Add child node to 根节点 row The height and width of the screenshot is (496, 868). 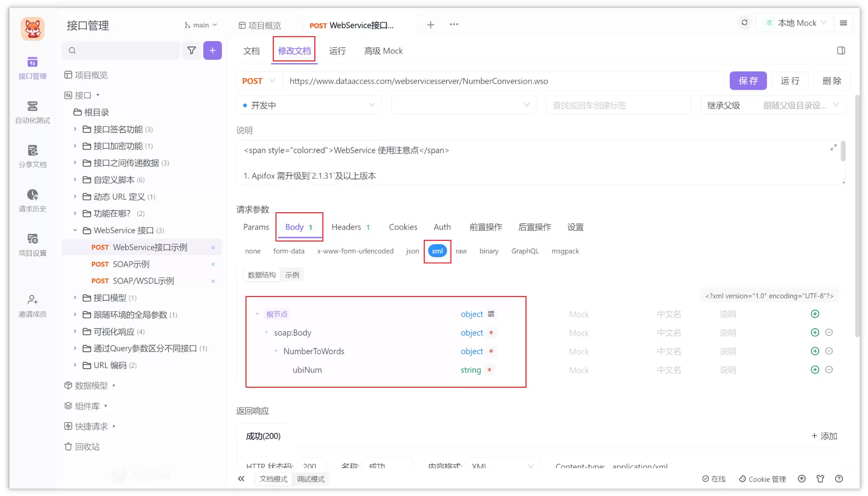tap(815, 314)
